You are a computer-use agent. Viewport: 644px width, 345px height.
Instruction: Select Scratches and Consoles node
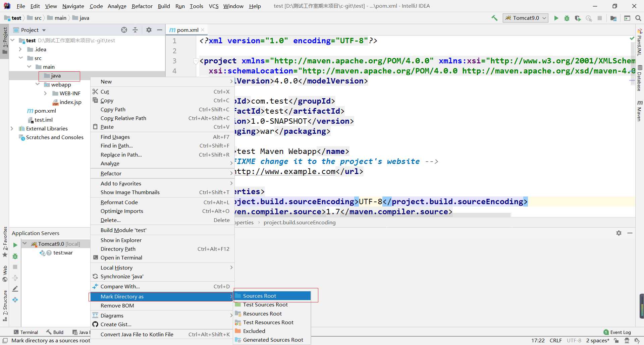click(x=51, y=137)
